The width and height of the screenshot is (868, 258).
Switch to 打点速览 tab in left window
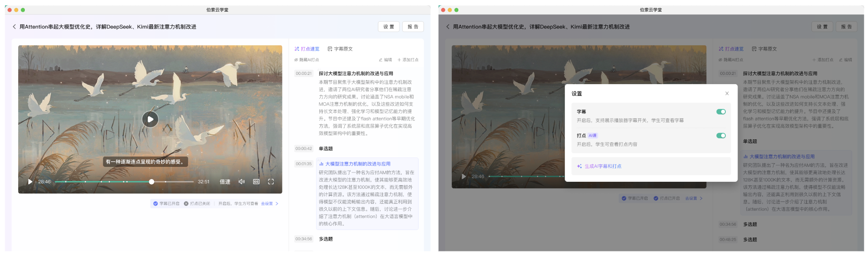[x=307, y=49]
